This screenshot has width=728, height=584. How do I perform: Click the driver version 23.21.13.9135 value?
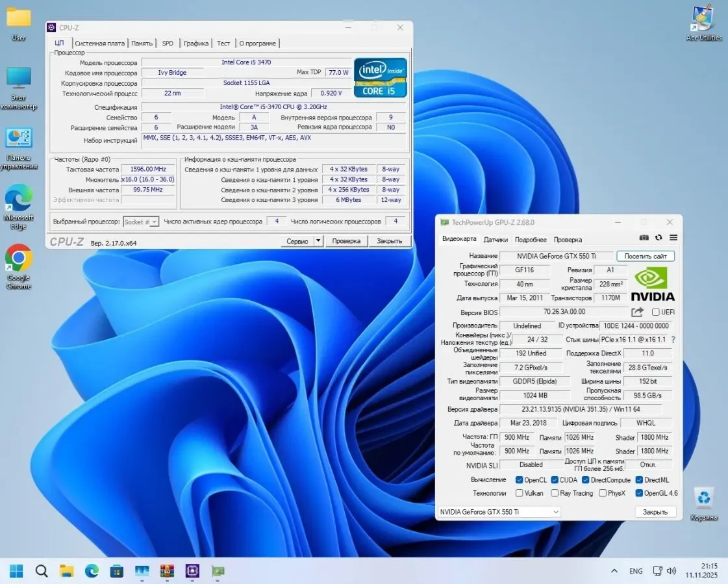(581, 409)
